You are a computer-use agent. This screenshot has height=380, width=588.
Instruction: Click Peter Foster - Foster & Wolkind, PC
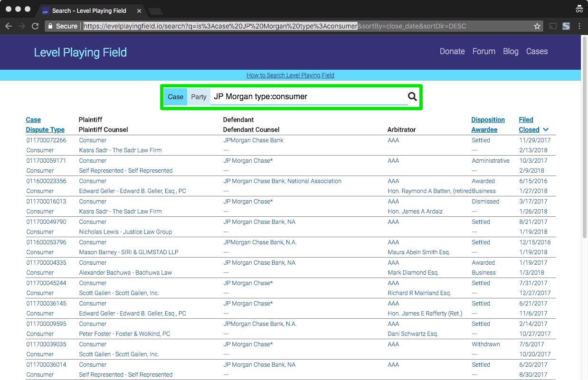click(x=124, y=334)
